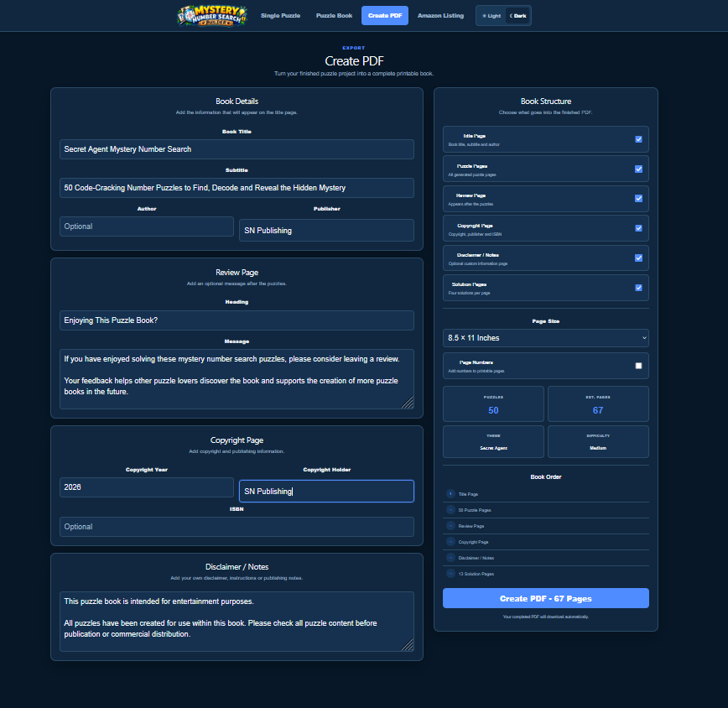Open the Single Puzzle tab
The image size is (728, 708).
tap(280, 16)
